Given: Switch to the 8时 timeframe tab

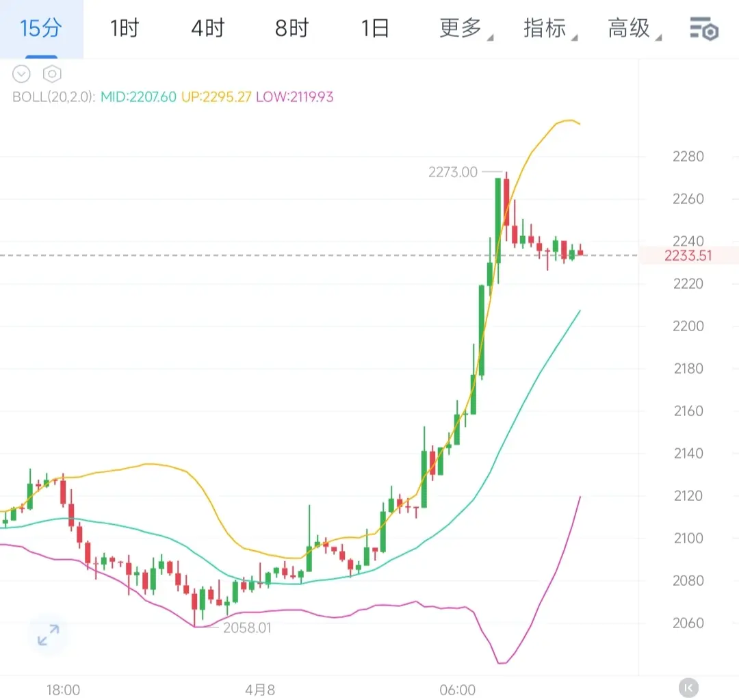Looking at the screenshot, I should [291, 28].
